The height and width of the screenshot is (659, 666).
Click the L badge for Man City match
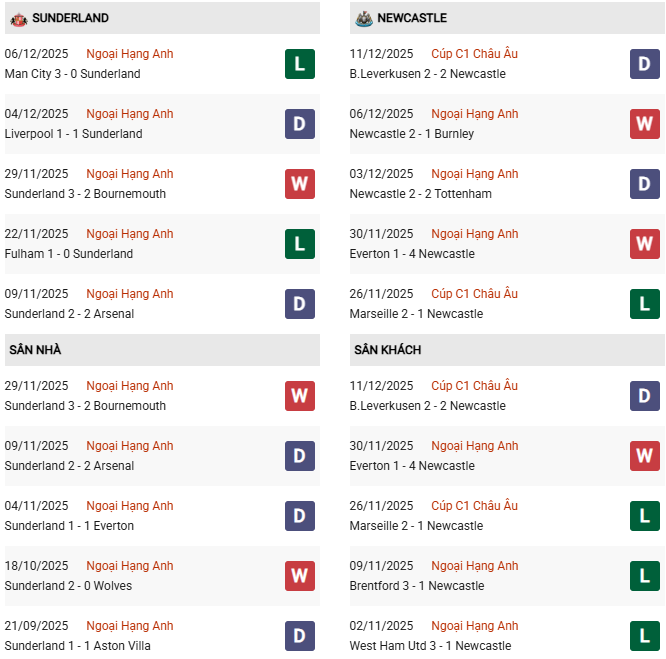click(x=299, y=64)
